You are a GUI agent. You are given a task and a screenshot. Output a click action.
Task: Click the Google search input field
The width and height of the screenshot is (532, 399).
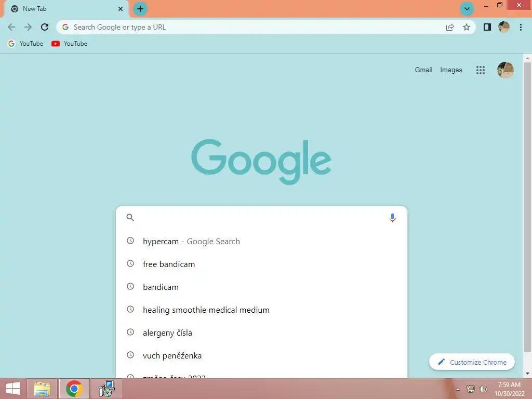pos(261,218)
